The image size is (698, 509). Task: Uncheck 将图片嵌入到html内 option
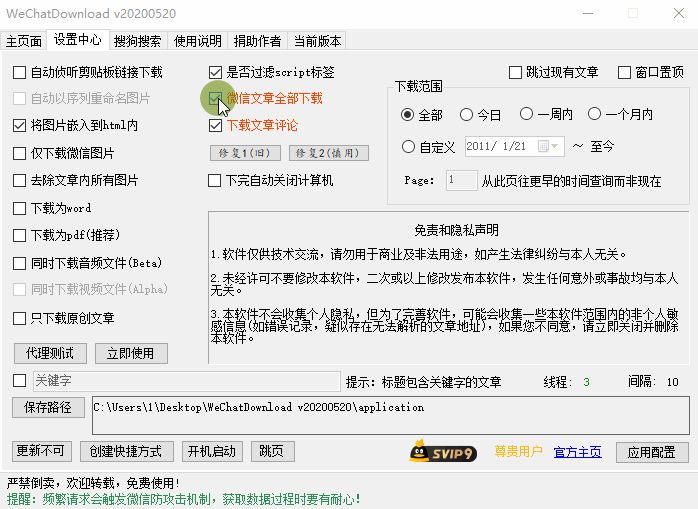(x=20, y=126)
